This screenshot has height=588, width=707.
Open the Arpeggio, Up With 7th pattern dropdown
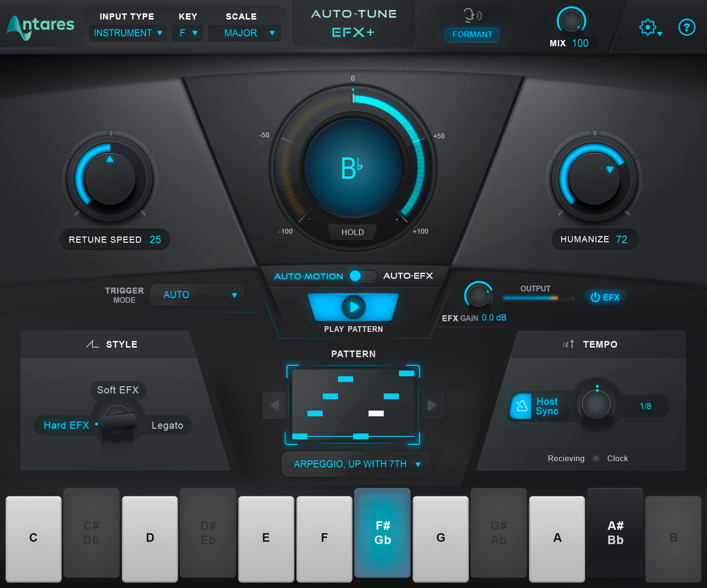[x=355, y=464]
